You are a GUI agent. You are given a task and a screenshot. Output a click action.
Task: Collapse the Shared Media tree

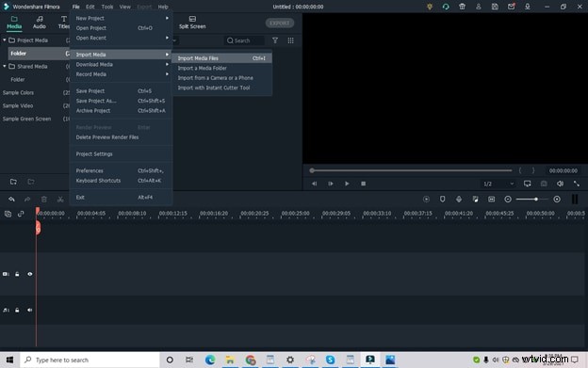point(5,66)
